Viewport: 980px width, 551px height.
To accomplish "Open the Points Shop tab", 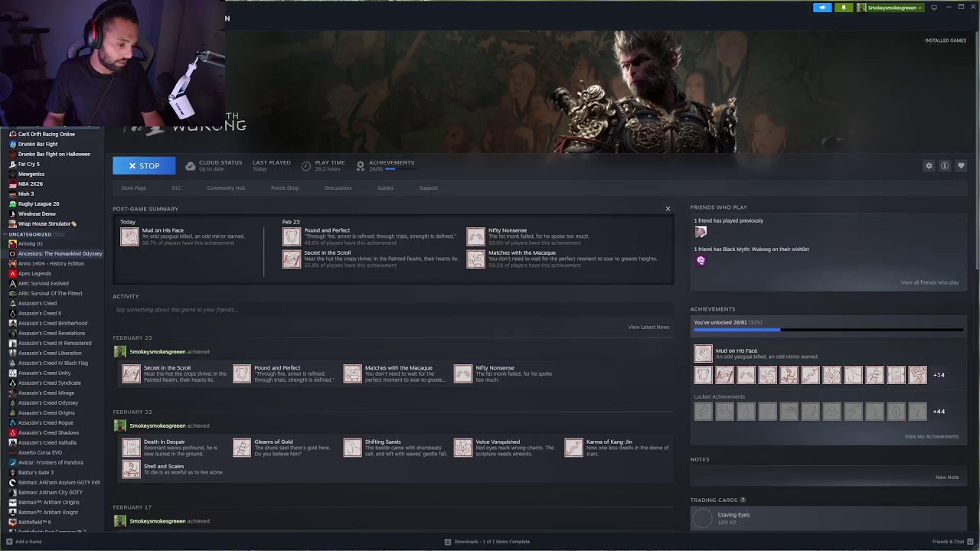I will tap(285, 188).
